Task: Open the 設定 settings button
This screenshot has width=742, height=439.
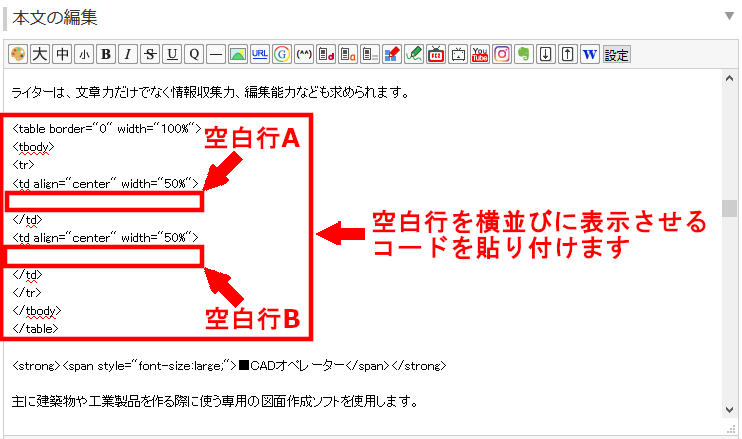Action: click(x=617, y=55)
